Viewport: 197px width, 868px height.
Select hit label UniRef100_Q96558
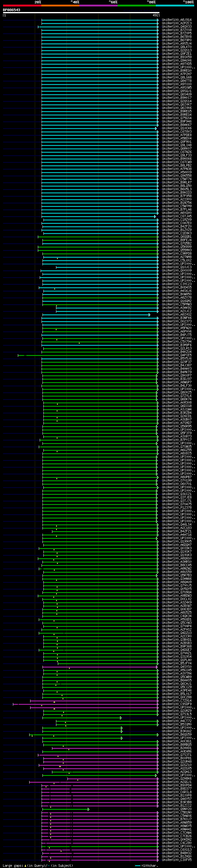coord(176,176)
